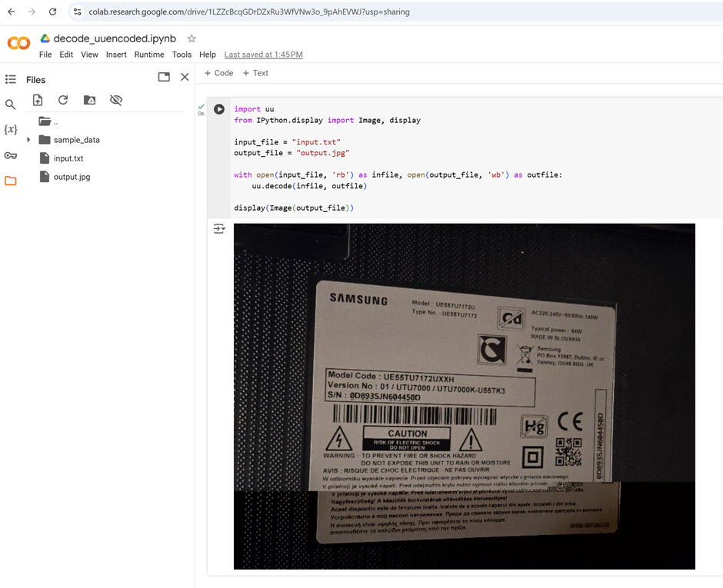This screenshot has width=723, height=588.
Task: Open the Variables panel
Action: point(11,130)
